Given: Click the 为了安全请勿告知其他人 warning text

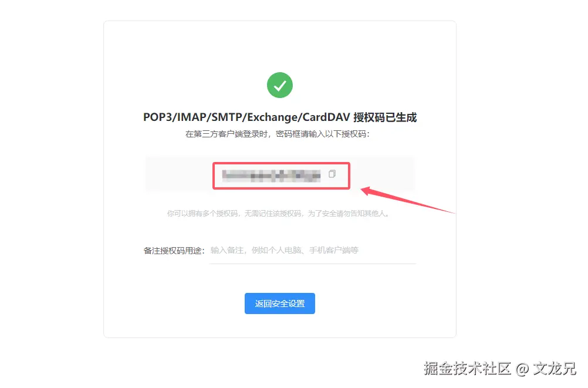Looking at the screenshot, I should click(349, 214).
